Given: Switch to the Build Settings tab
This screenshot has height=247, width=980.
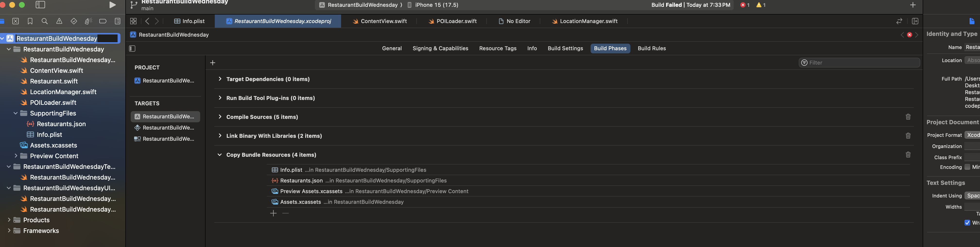Looking at the screenshot, I should point(565,49).
